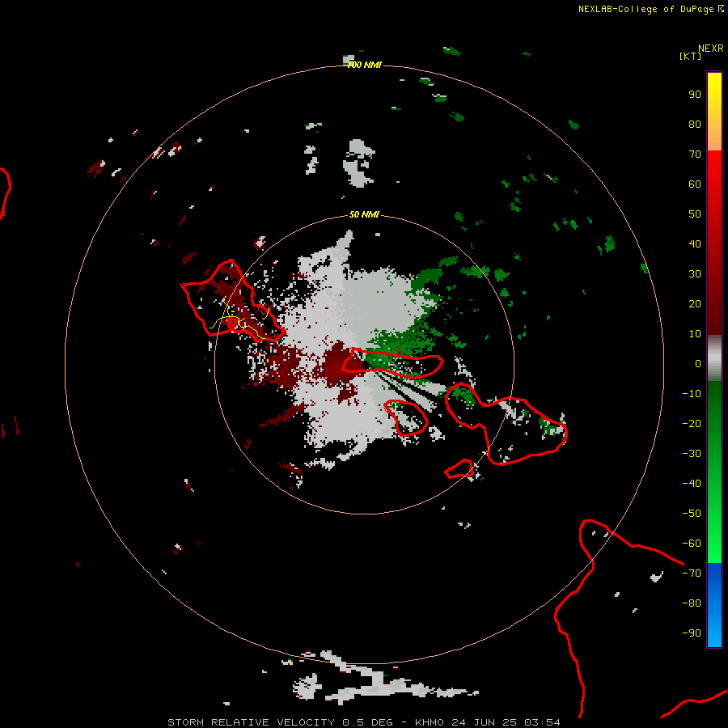
Task: Click the 0 value on the color scale
Action: [698, 363]
